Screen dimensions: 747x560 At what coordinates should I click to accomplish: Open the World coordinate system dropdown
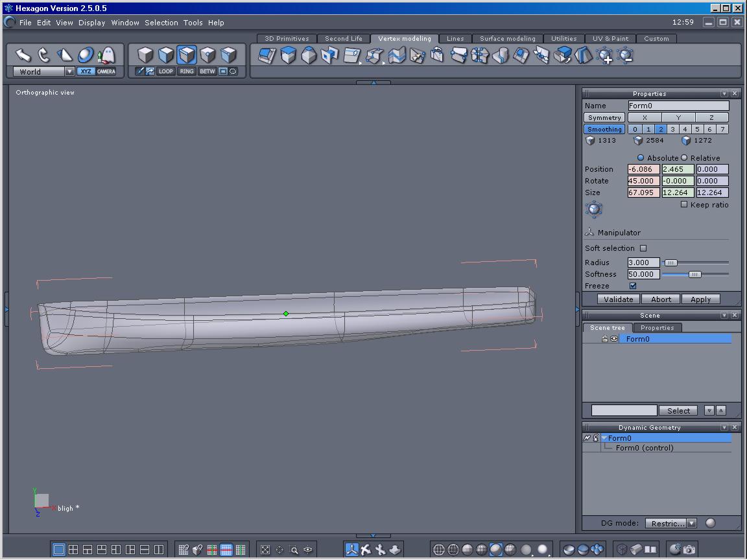click(43, 72)
